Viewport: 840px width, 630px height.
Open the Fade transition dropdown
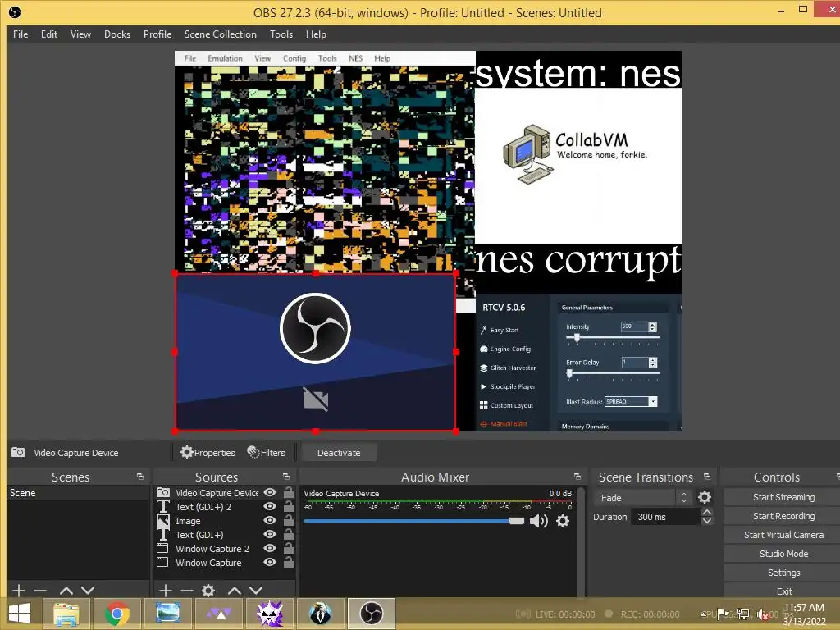[643, 498]
